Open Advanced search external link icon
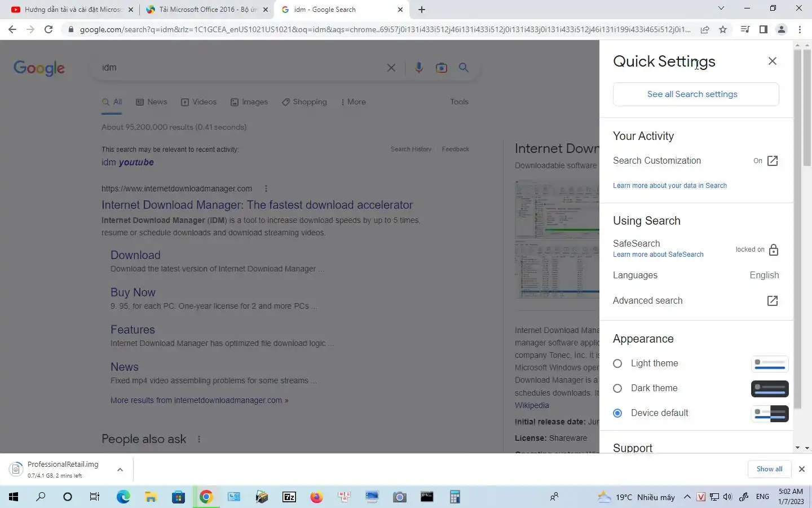The width and height of the screenshot is (812, 508). (x=773, y=301)
